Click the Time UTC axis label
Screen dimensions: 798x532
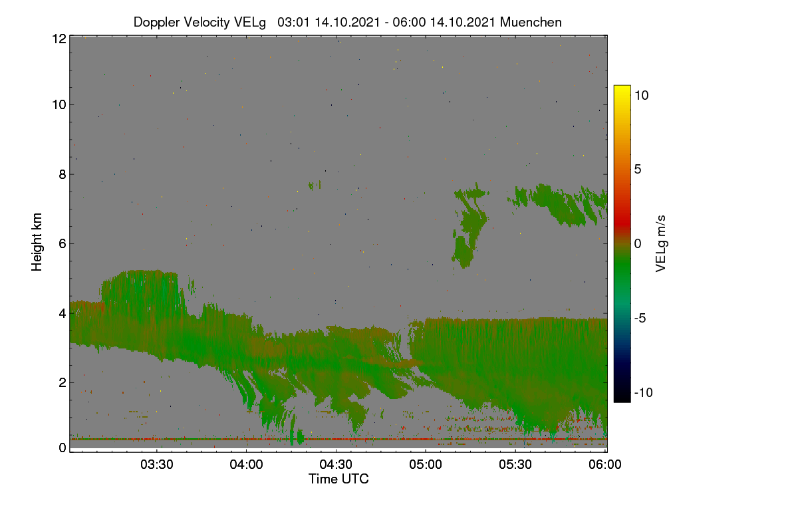point(338,479)
